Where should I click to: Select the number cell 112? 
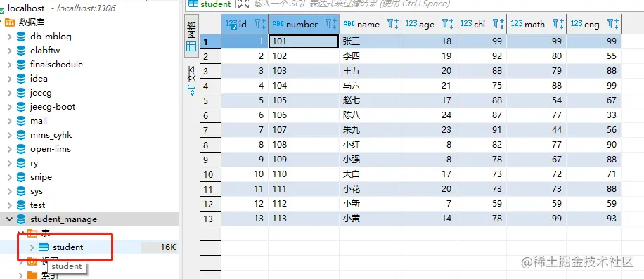click(x=304, y=204)
